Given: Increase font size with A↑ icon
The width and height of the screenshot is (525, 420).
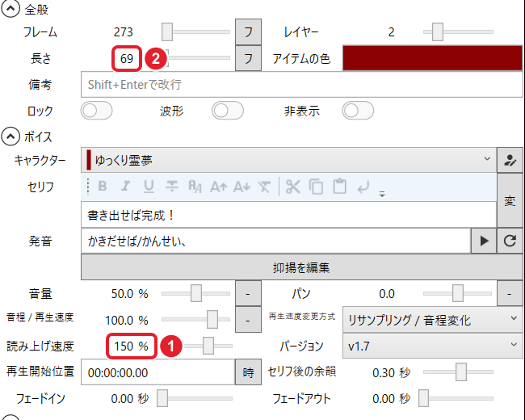Looking at the screenshot, I should 219,187.
